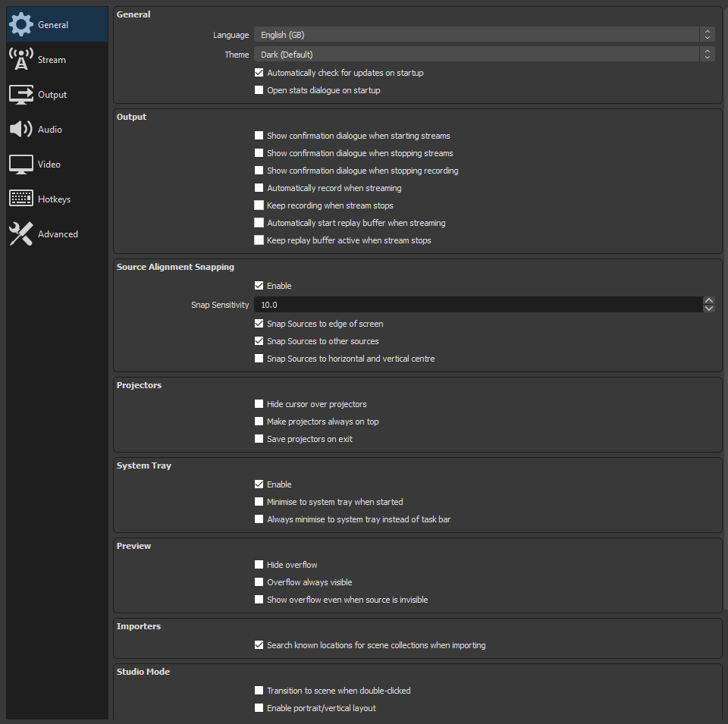
Task: Increase Snap Sensitivity with up arrow
Action: tap(708, 301)
